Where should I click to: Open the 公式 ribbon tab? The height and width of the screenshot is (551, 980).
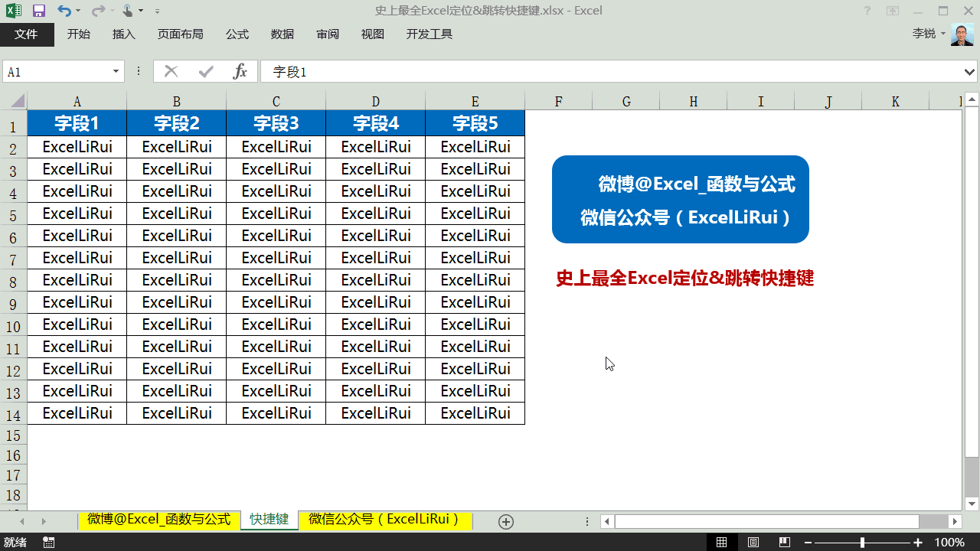point(237,34)
